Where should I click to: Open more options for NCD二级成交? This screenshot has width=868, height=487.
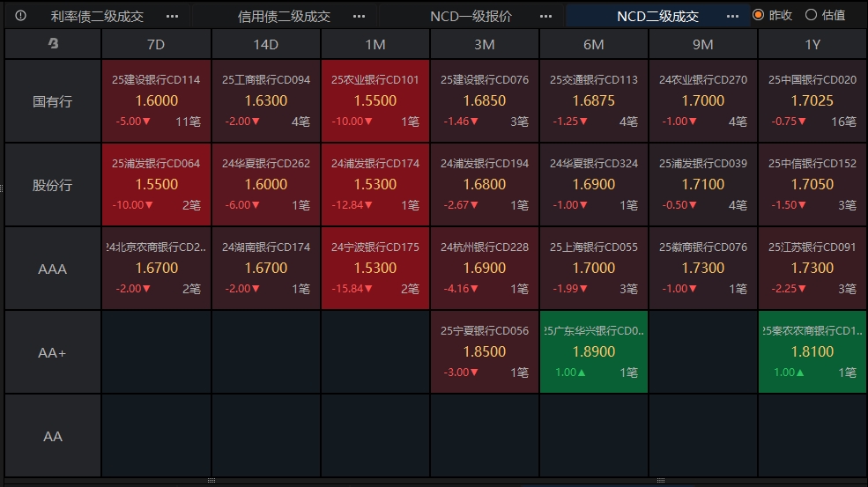(732, 16)
